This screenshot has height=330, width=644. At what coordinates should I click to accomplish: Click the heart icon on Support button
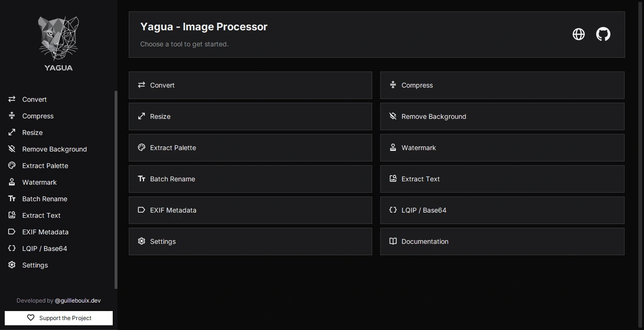(x=31, y=318)
